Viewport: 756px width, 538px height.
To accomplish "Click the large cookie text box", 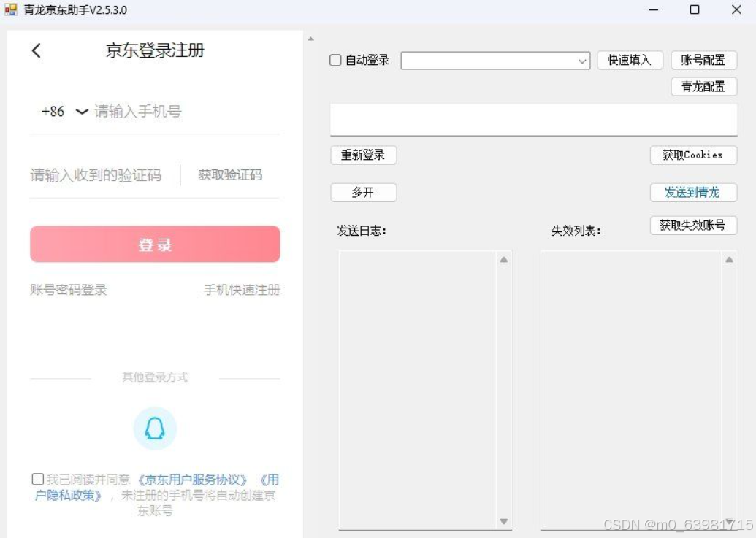I will [x=533, y=120].
